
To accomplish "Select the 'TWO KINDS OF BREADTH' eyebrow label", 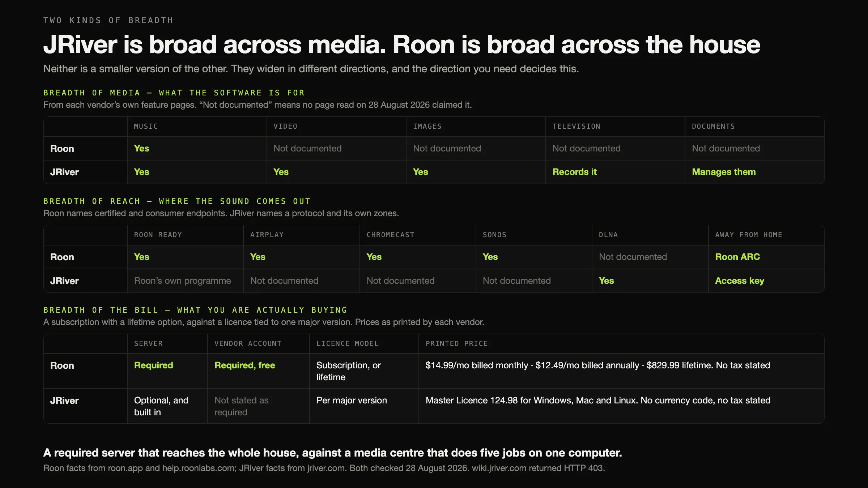I will [x=108, y=20].
